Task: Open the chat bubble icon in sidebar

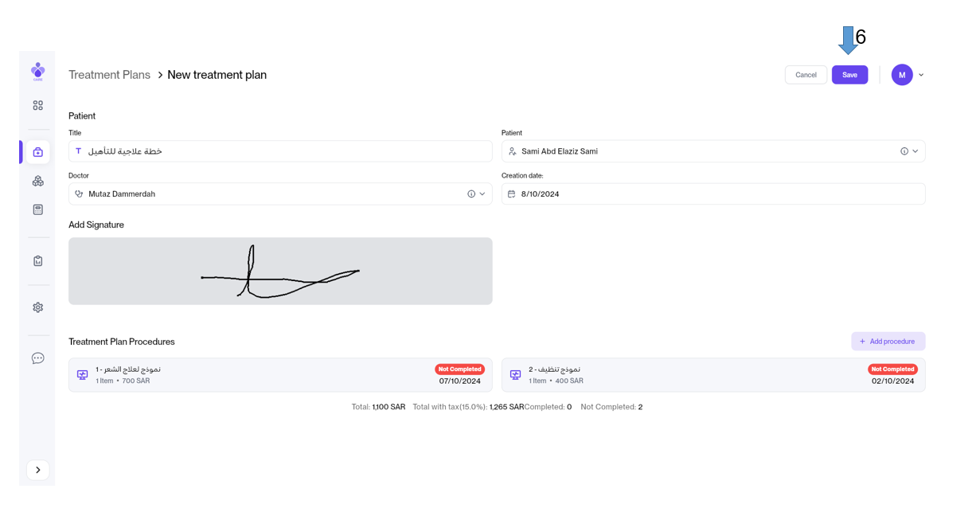Action: coord(37,358)
